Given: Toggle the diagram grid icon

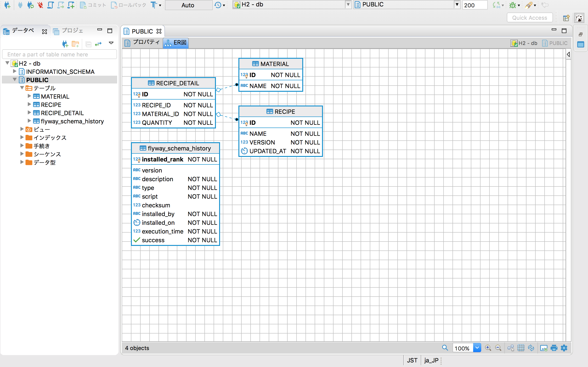Looking at the screenshot, I should pos(521,348).
